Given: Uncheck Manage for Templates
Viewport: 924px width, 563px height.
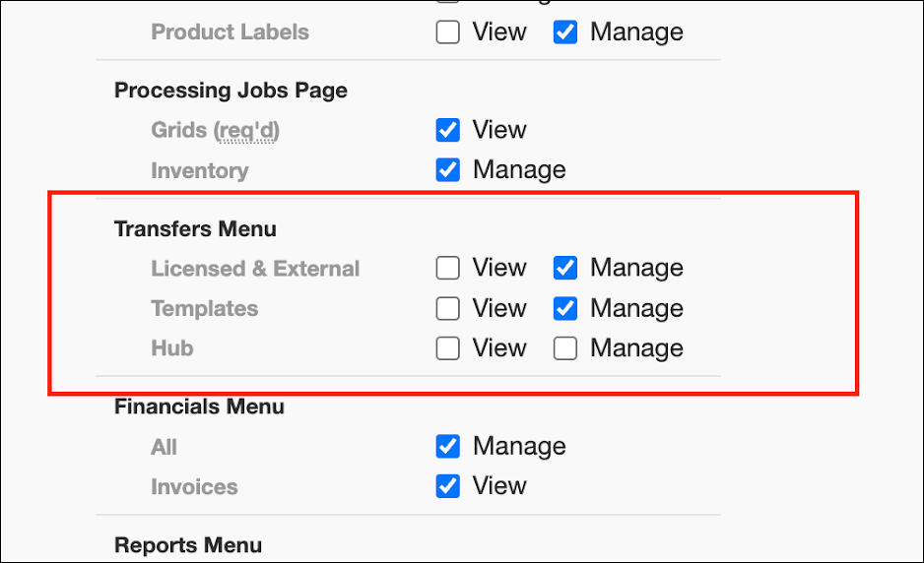Looking at the screenshot, I should 565,309.
